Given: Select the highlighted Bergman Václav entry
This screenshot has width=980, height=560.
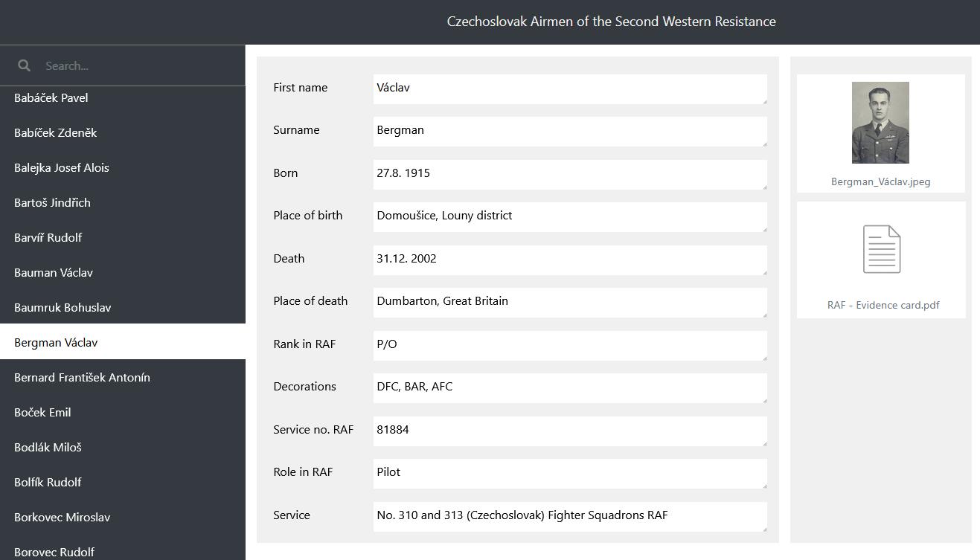Looking at the screenshot, I should [x=123, y=342].
